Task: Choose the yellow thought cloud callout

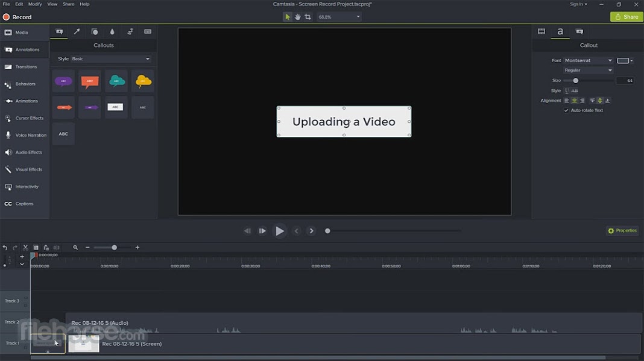Action: coord(142,81)
